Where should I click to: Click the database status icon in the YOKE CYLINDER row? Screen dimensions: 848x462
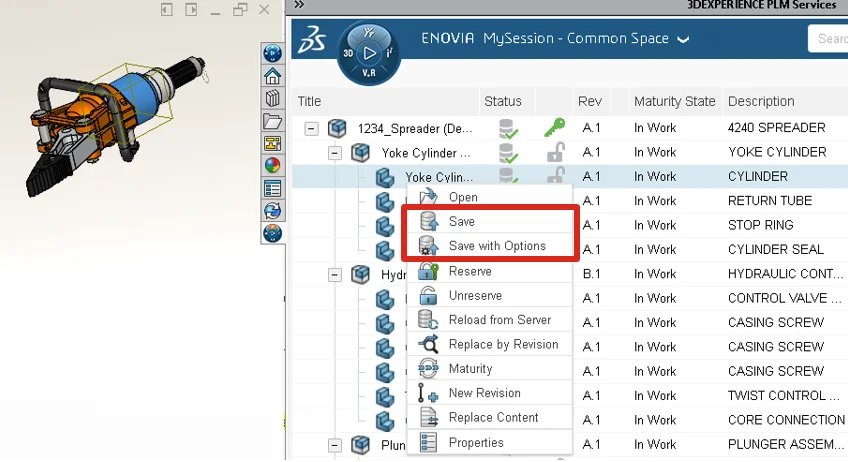pyautogui.click(x=508, y=153)
